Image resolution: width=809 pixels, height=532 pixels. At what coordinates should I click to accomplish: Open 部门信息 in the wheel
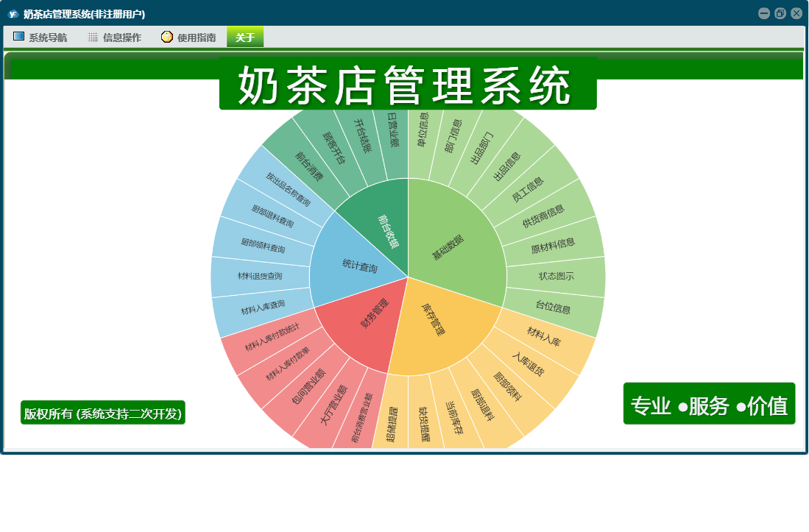453,136
